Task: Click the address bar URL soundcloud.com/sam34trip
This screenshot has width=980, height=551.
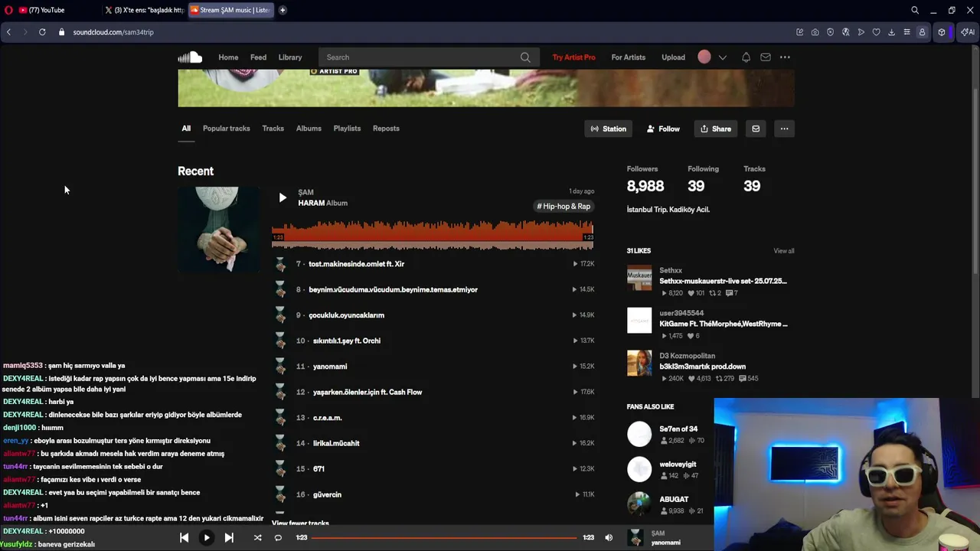Action: 113,32
